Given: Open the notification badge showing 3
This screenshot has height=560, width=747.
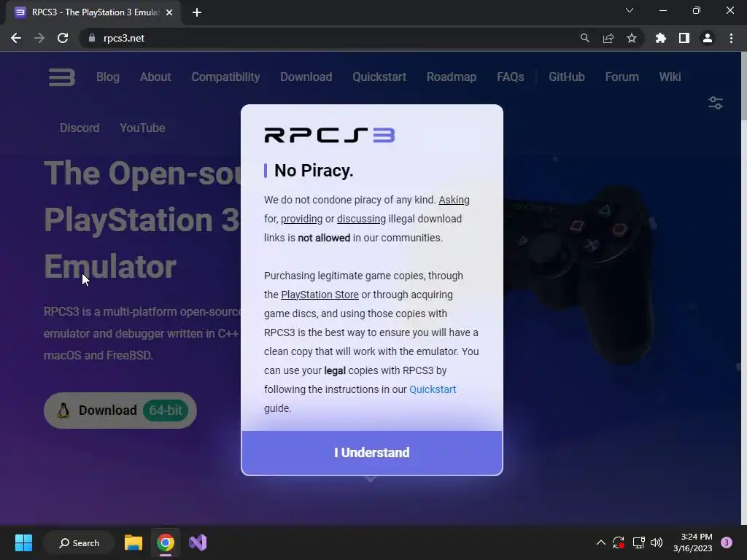Looking at the screenshot, I should 726,542.
